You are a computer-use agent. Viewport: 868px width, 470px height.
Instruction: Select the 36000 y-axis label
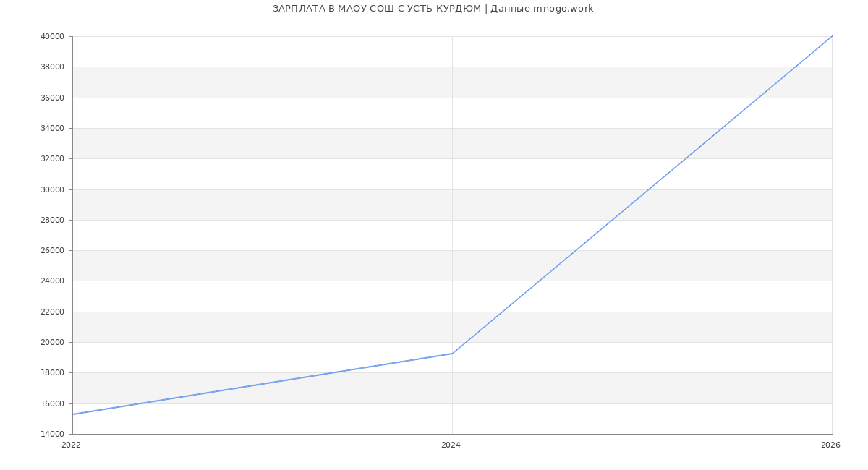point(53,98)
